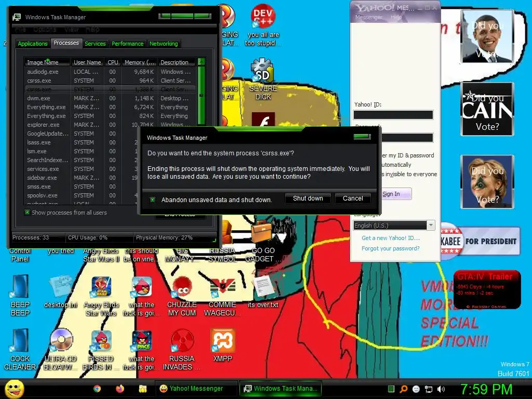This screenshot has height=399, width=532.
Task: Click the orange magnifier tray icon
Action: coord(404,389)
